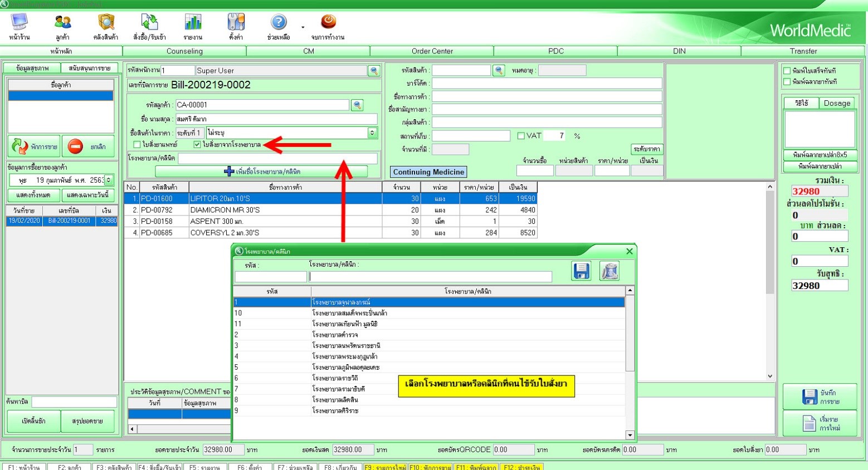Open the คลังสินค้า inventory toolbar icon
Image resolution: width=868 pixels, height=470 pixels.
106,23
